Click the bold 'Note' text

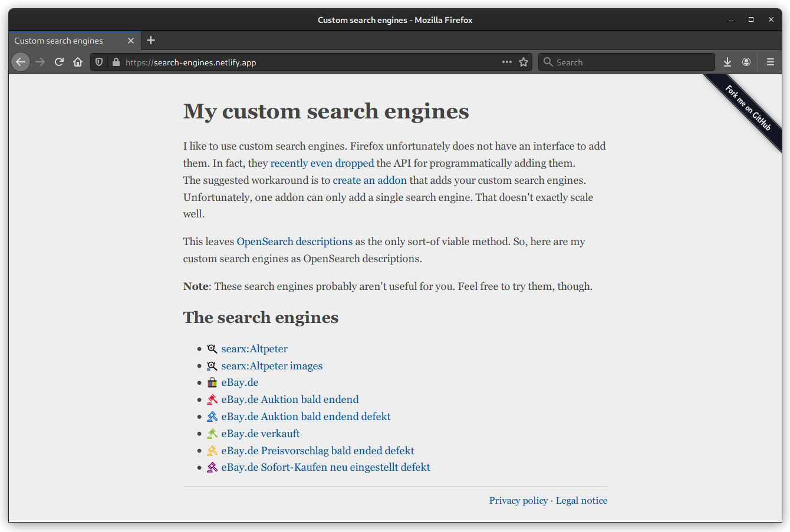coord(196,286)
